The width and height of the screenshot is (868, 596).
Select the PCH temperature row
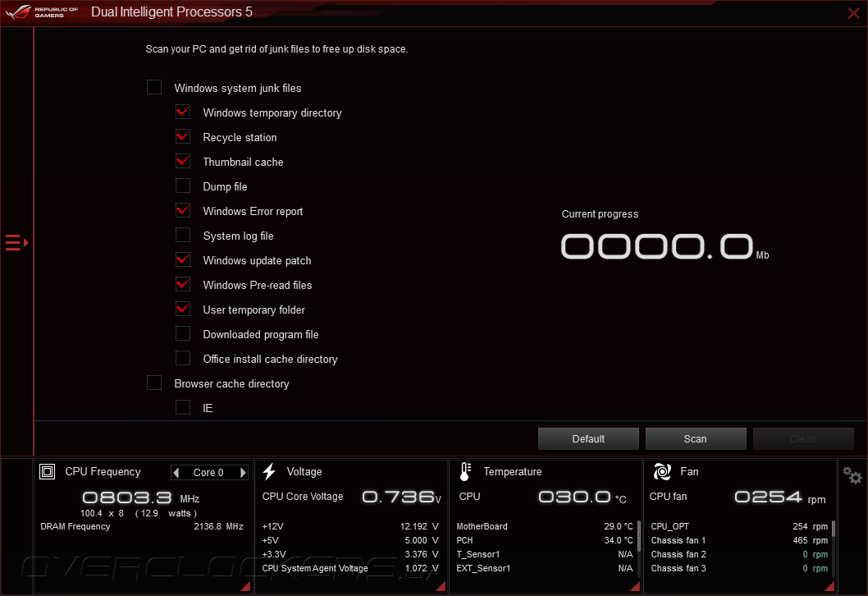tap(545, 540)
